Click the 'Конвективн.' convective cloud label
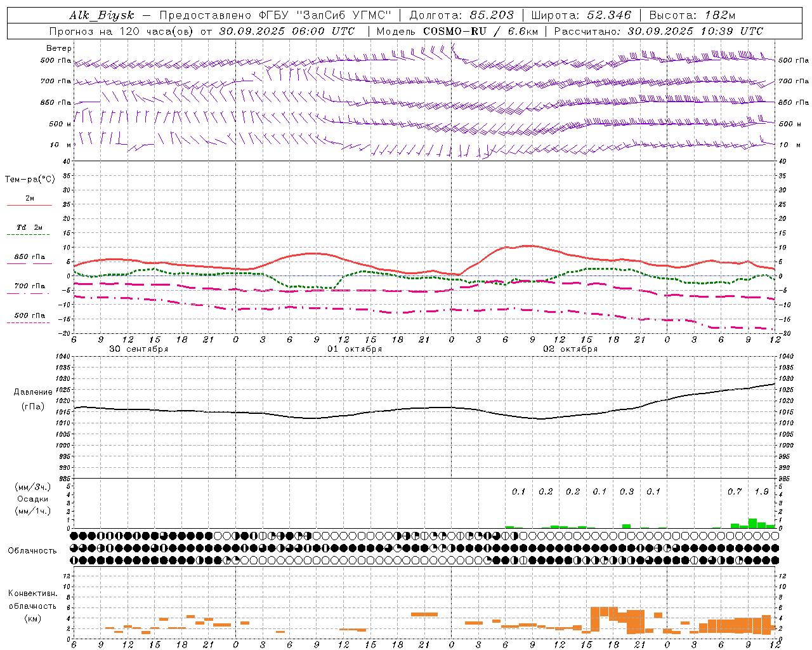This screenshot has height=650, width=812. coord(32,594)
